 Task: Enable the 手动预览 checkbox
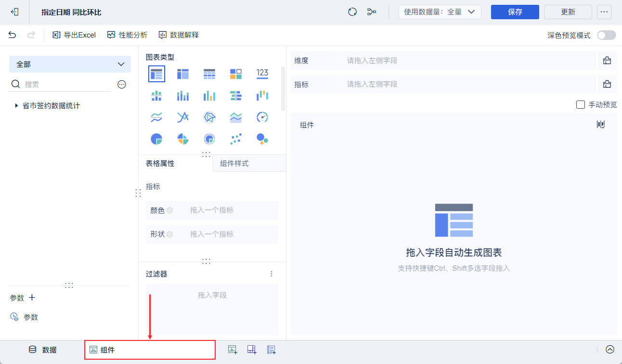coord(581,104)
